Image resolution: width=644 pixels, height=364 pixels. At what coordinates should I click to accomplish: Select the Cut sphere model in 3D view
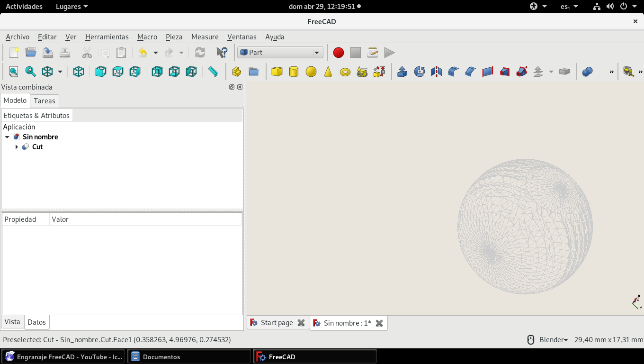click(x=525, y=227)
